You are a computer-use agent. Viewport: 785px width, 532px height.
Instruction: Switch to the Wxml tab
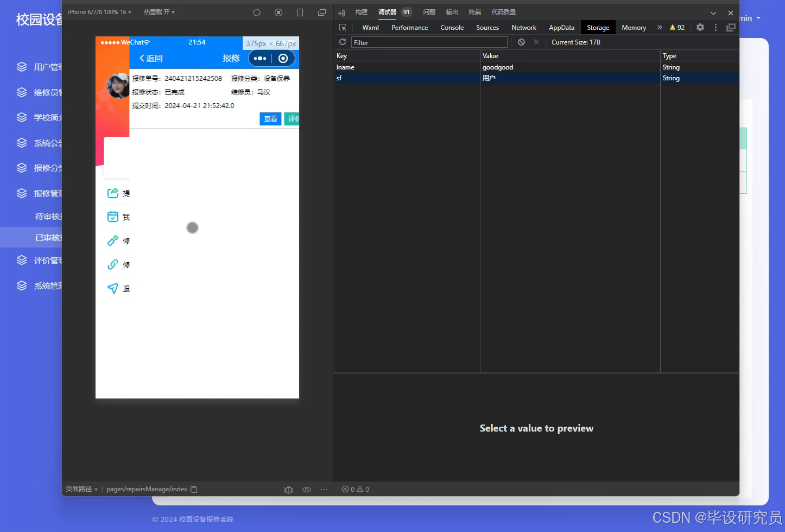click(x=370, y=28)
